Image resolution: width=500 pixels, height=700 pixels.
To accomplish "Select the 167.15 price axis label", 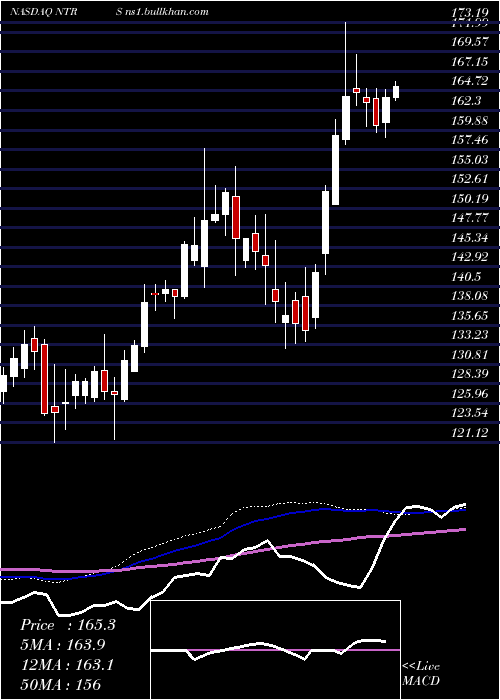I will [x=471, y=62].
